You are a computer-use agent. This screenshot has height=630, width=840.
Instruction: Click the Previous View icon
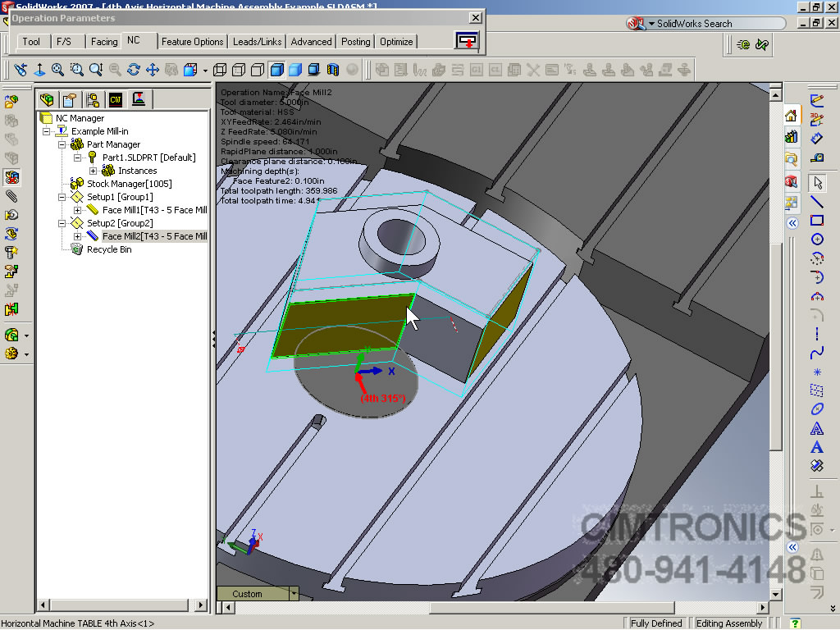pos(21,70)
